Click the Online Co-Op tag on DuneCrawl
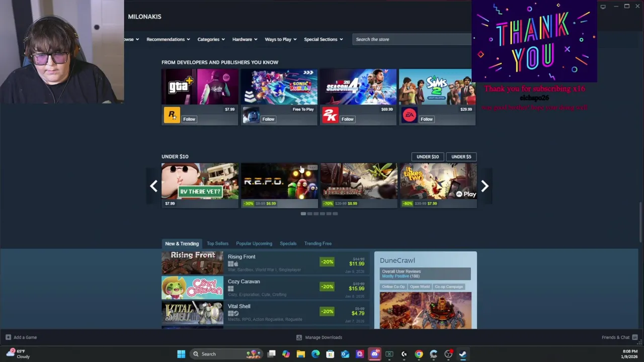Screen dimensions: 644x362 [x=393, y=287]
